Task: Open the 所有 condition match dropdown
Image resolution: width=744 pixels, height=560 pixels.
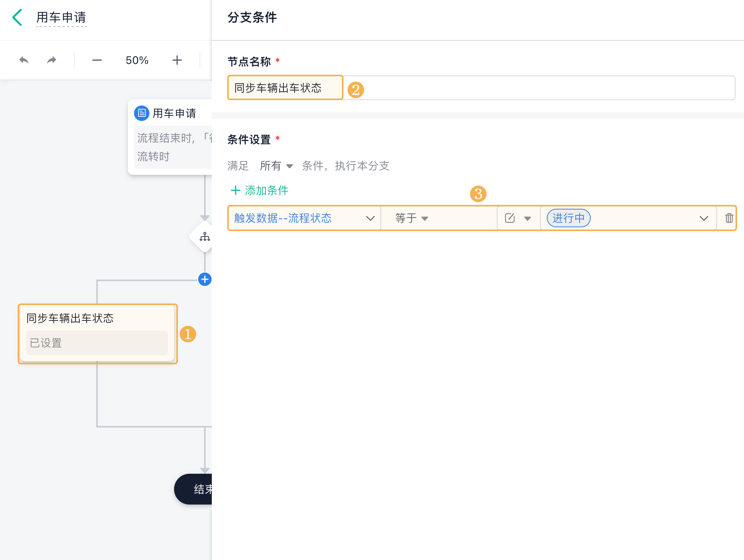Action: (x=276, y=166)
